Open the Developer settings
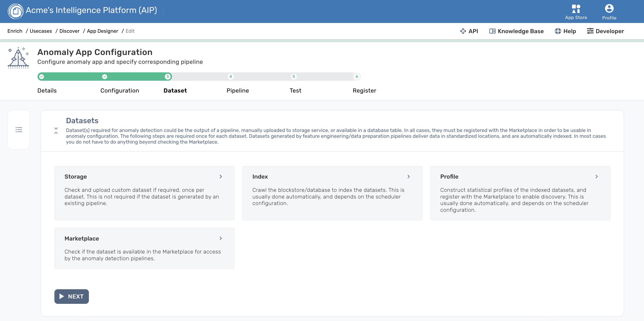The image size is (644, 321). coord(605,31)
